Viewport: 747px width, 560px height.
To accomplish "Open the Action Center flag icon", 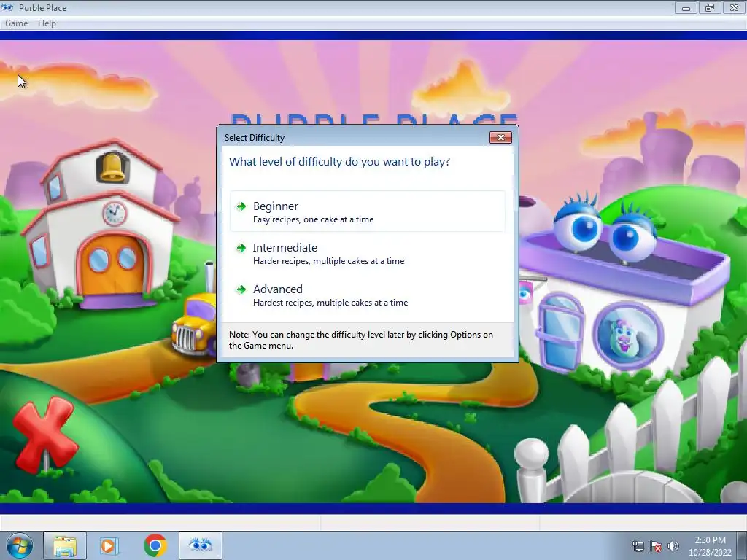I will coord(656,546).
